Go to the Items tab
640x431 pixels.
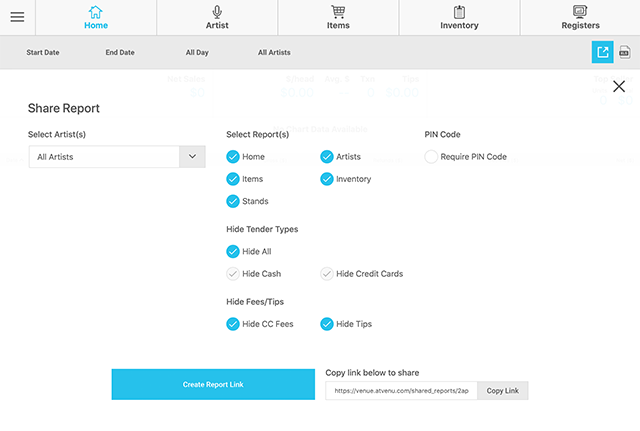coord(338,17)
